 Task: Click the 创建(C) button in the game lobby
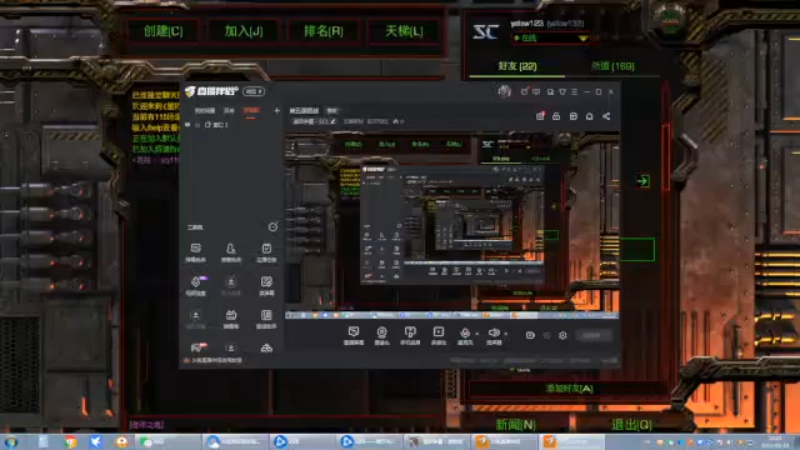click(x=163, y=31)
